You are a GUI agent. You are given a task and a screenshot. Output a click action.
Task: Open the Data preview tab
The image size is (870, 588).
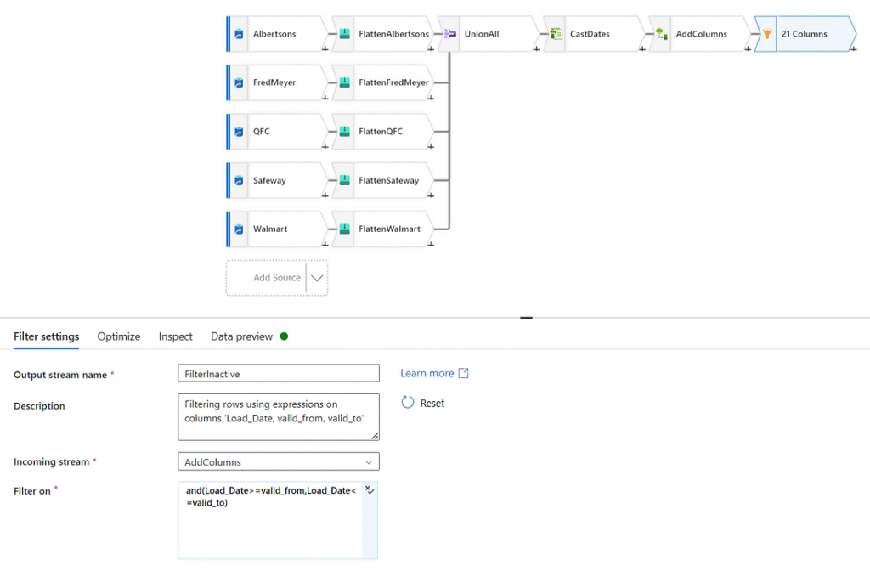[242, 336]
